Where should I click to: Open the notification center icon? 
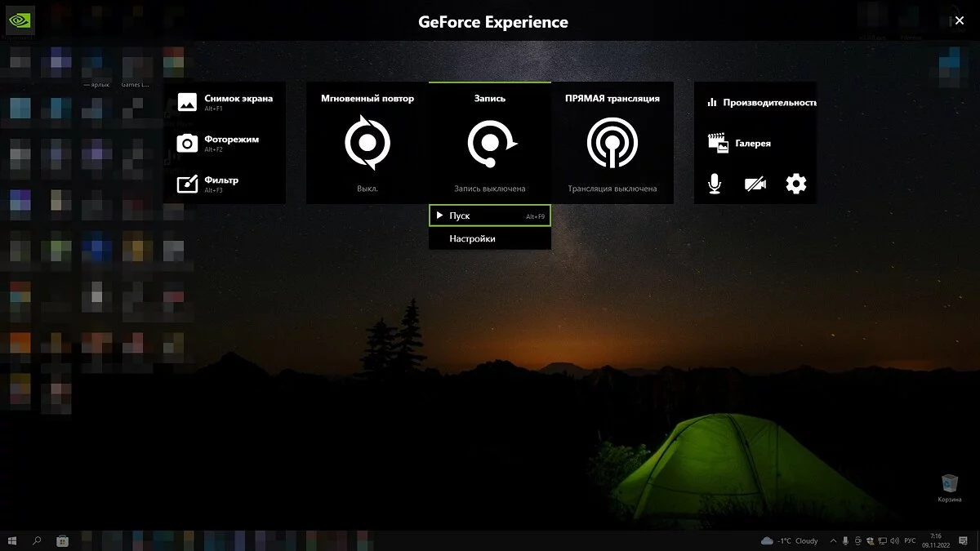click(x=963, y=540)
